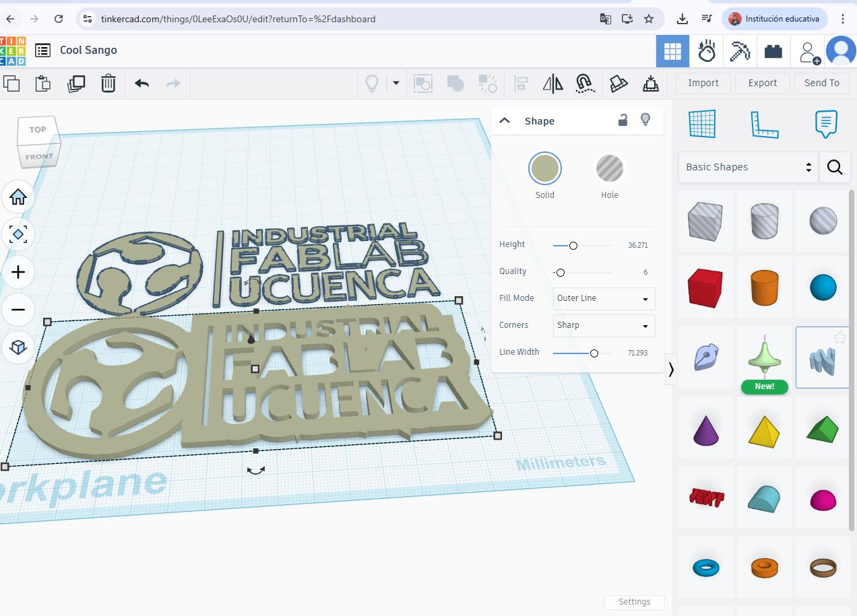
Task: Open Tinkercad Circuits from the top bar
Action: [x=707, y=50]
